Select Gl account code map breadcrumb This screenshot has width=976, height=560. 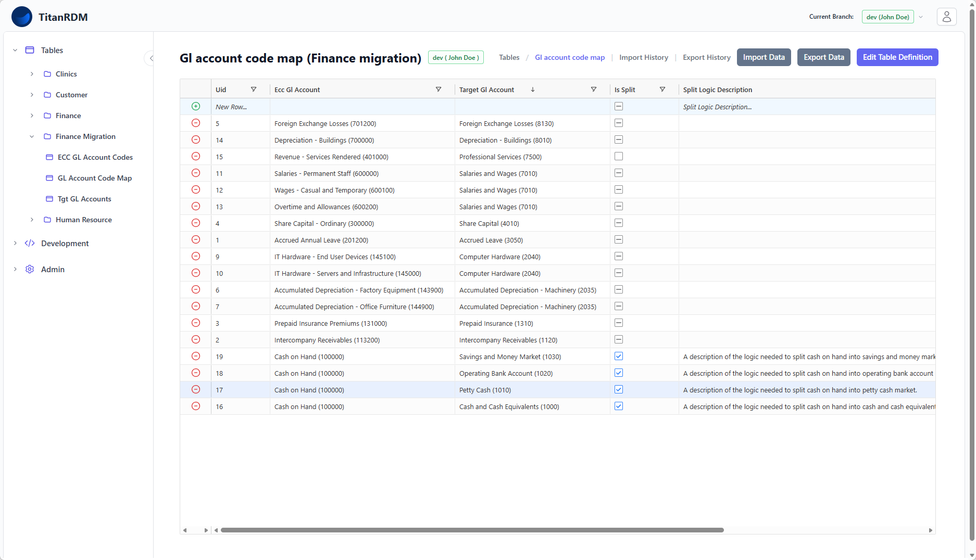570,57
